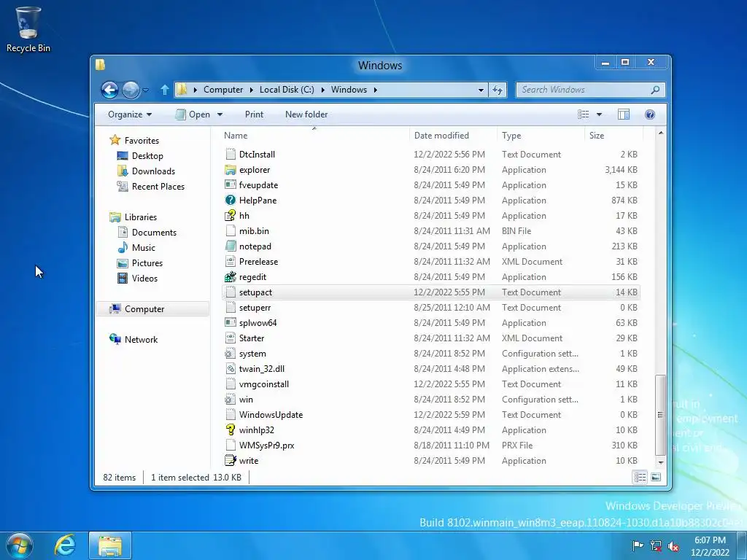Sort by Name column header

(x=314, y=135)
